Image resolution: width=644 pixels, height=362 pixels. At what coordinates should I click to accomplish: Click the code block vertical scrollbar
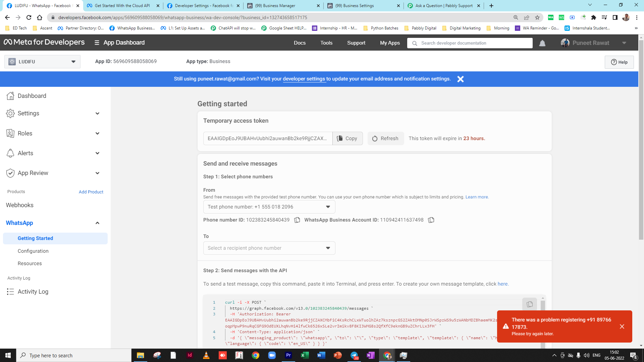pyautogui.click(x=542, y=322)
